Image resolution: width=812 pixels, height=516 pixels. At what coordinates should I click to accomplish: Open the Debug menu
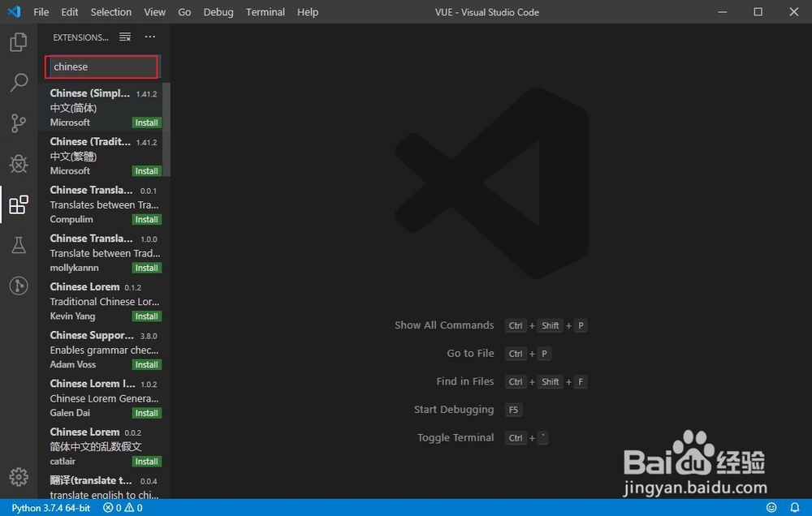(x=218, y=12)
